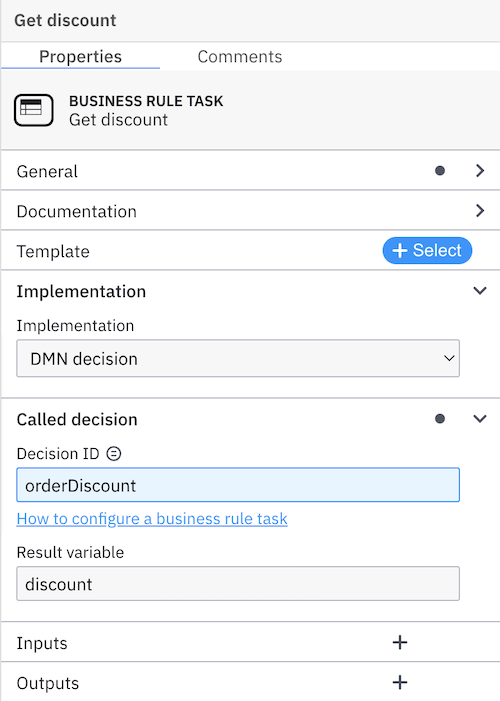The width and height of the screenshot is (500, 701).
Task: Click the Called decision edited dot indicator
Action: [x=440, y=419]
